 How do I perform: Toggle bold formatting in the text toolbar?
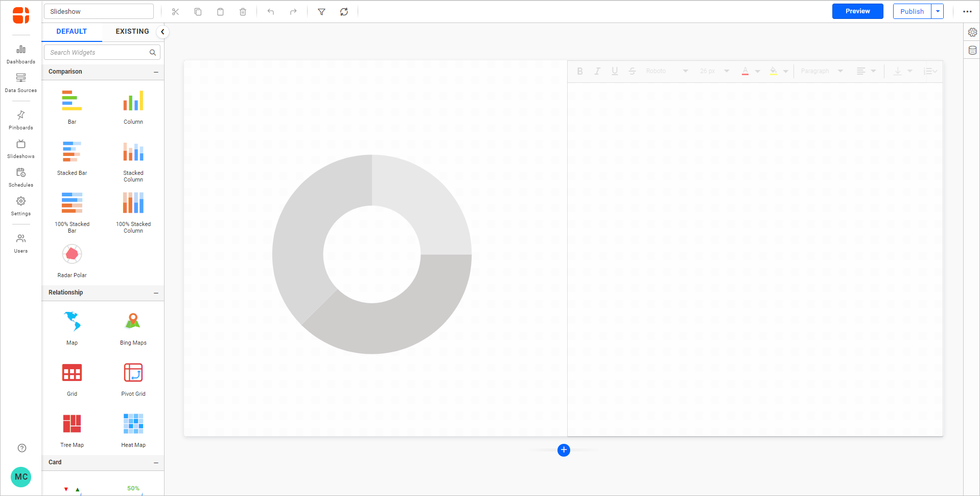point(580,71)
